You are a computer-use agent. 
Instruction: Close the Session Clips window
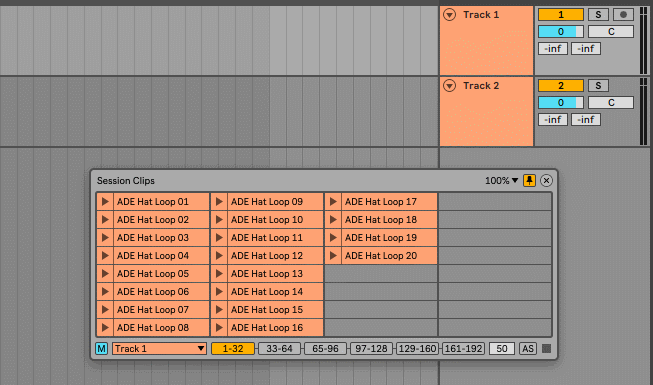tap(546, 180)
